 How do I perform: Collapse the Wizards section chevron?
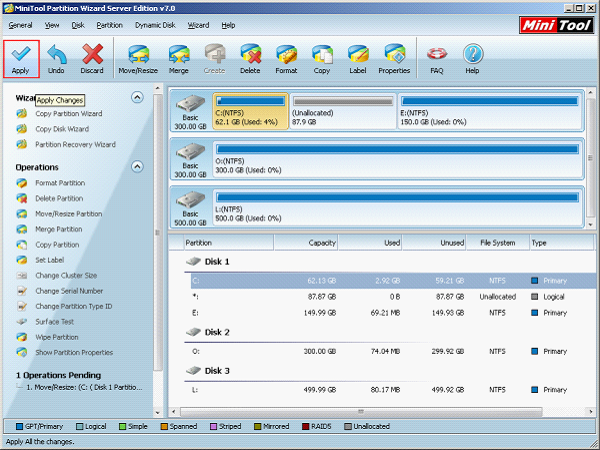click(x=137, y=98)
